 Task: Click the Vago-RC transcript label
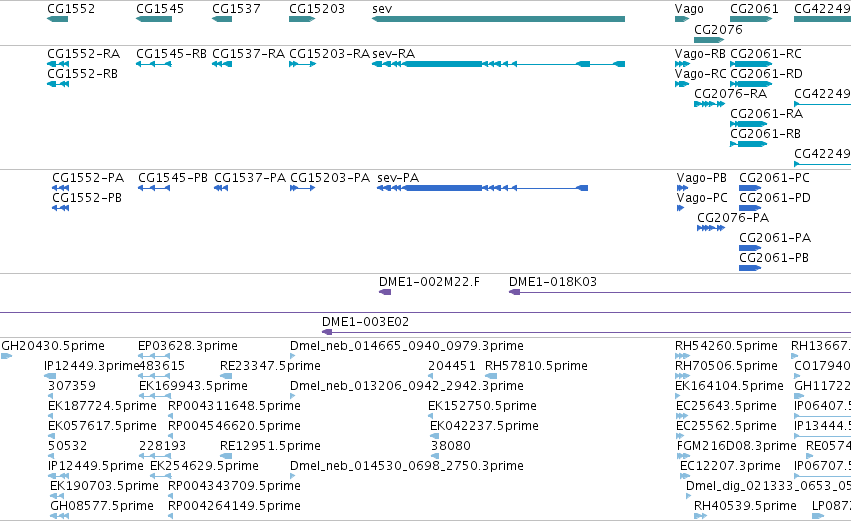[x=701, y=74]
